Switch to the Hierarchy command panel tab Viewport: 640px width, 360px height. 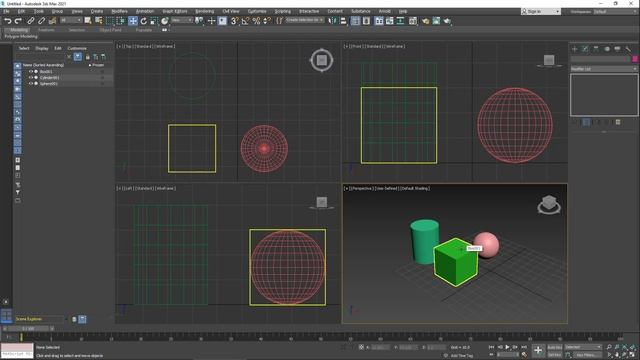click(x=596, y=49)
